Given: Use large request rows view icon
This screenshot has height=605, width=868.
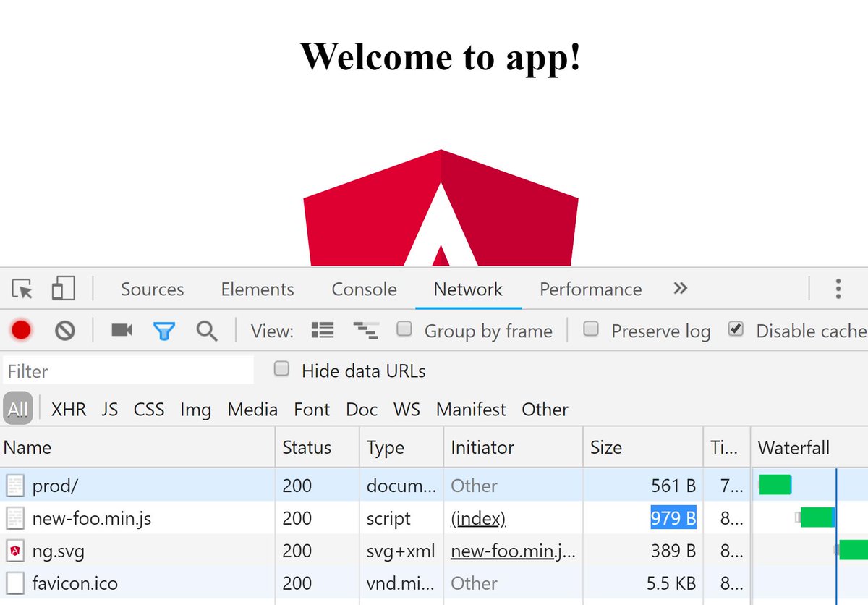Looking at the screenshot, I should tap(322, 331).
